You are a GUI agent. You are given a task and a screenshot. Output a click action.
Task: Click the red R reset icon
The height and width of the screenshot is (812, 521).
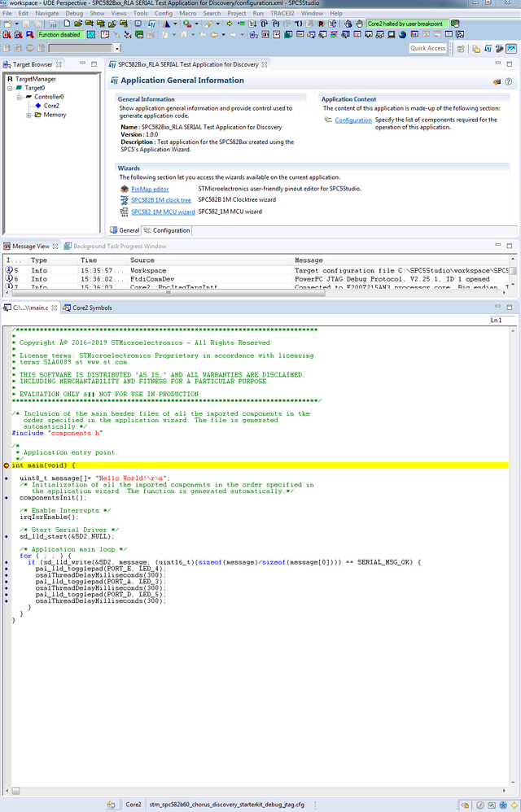321,24
